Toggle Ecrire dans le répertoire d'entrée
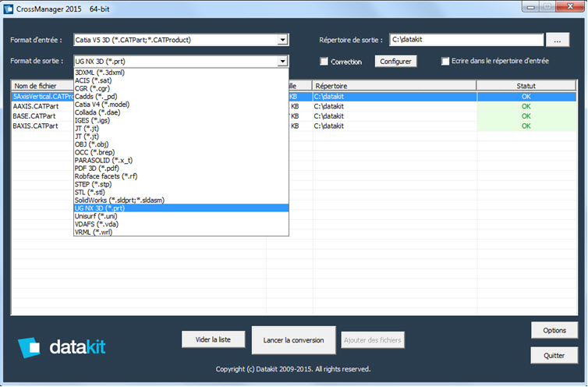The image size is (588, 387). click(445, 61)
